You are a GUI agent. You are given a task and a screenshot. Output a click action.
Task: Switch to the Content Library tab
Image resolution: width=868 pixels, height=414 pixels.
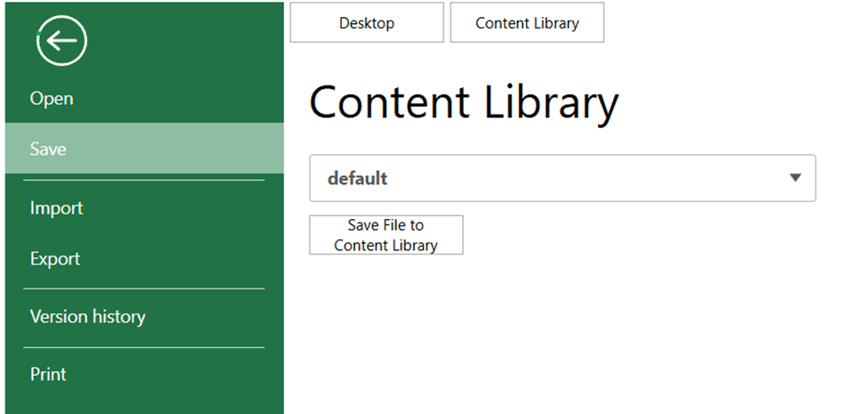point(527,23)
